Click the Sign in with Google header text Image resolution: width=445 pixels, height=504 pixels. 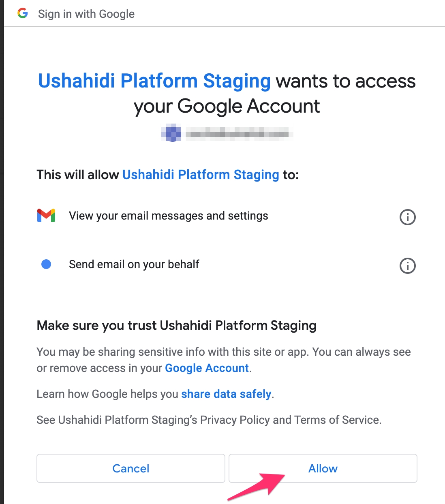point(86,13)
